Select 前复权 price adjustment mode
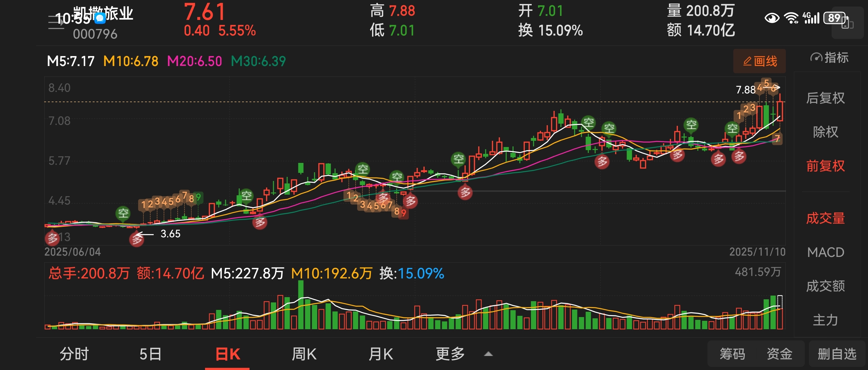The image size is (868, 370). point(825,166)
